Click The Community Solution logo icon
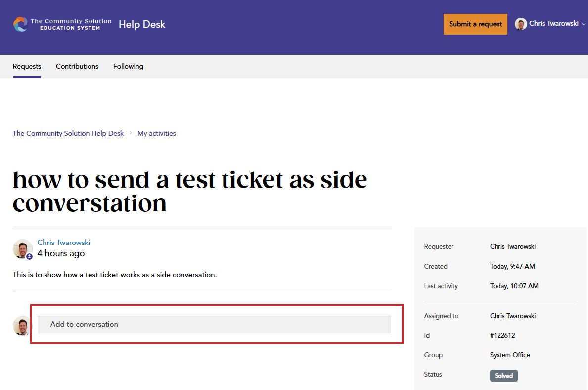Screen dimensions: 588x390 point(20,24)
